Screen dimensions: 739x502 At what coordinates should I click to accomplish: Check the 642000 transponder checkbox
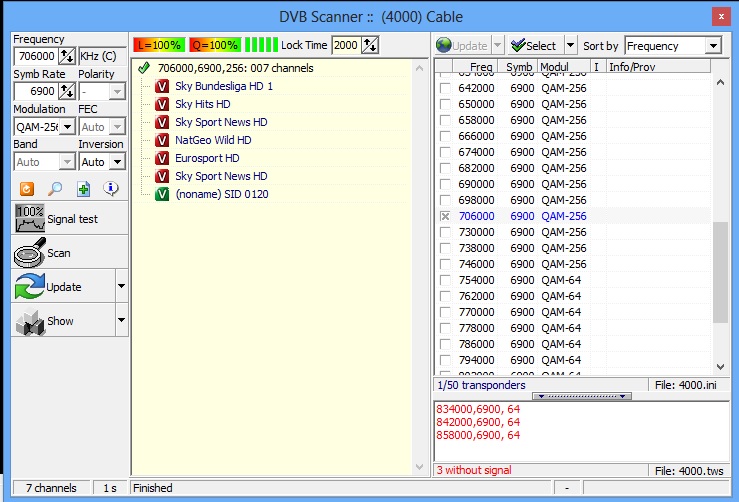[x=444, y=88]
